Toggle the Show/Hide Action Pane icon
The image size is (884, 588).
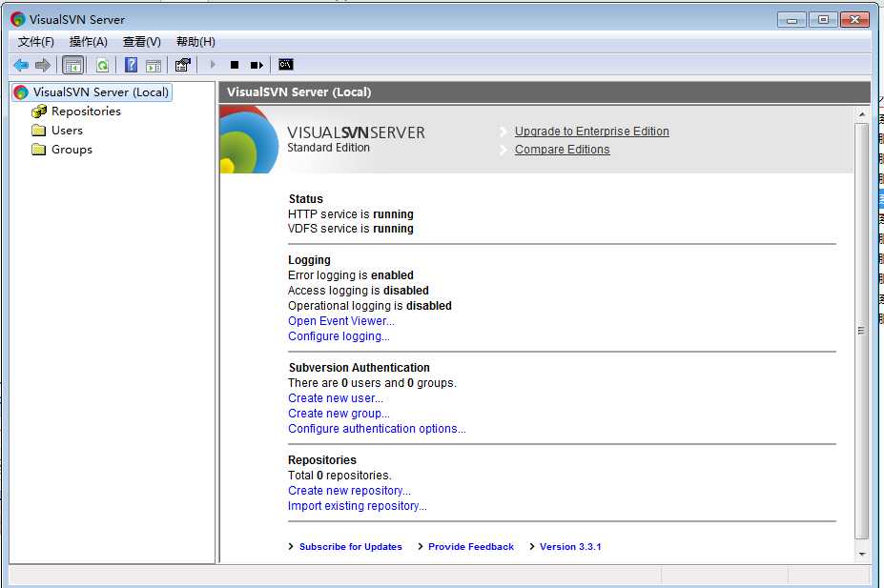tap(154, 66)
